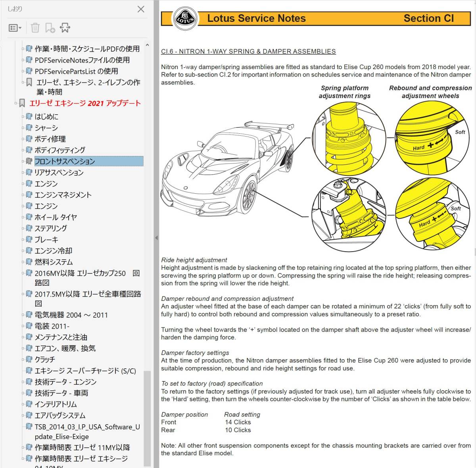
Task: Find the current bookmark icon
Action: [65, 28]
